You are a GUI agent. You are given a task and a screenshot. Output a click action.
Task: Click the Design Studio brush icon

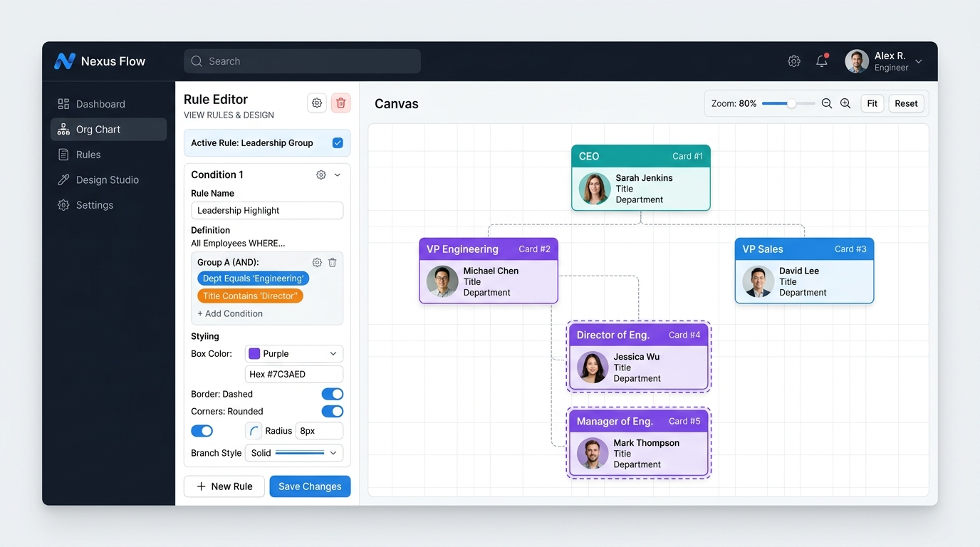point(64,179)
